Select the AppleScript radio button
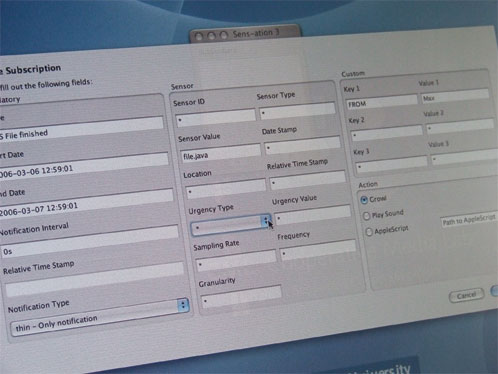This screenshot has height=374, width=498. click(x=369, y=231)
